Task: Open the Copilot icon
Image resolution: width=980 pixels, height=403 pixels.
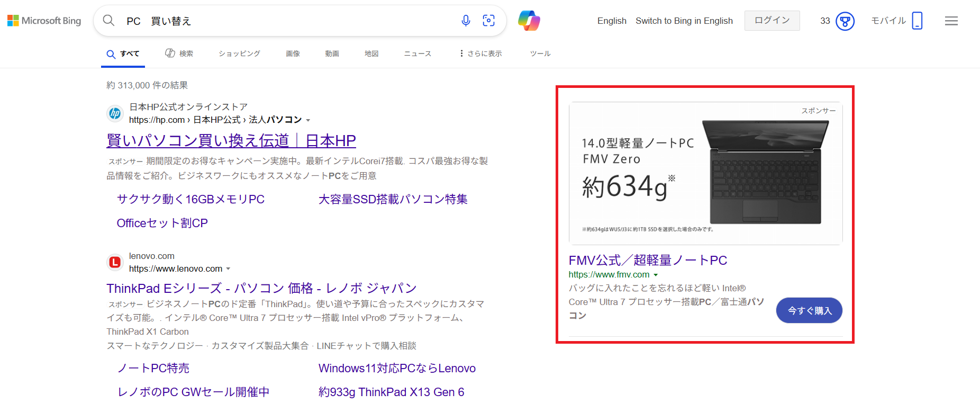Action: 529,21
